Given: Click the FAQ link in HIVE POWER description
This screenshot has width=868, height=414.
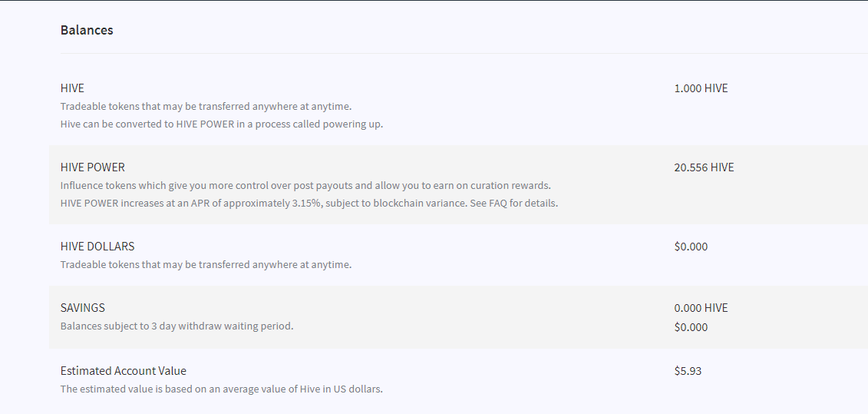Looking at the screenshot, I should point(497,203).
